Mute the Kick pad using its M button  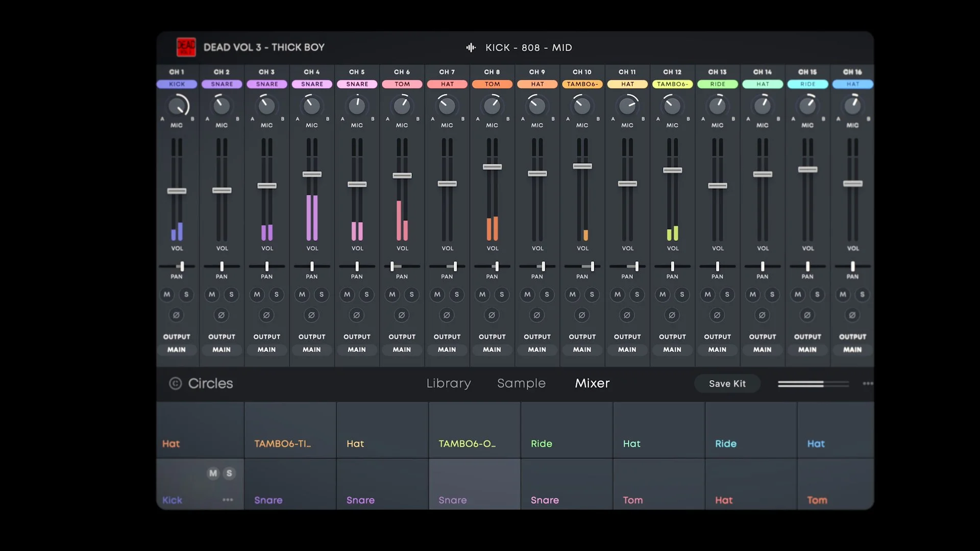[x=213, y=473]
